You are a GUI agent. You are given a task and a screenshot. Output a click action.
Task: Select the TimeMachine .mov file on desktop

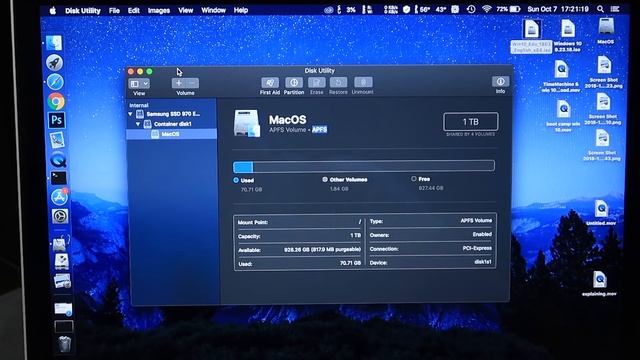click(562, 76)
